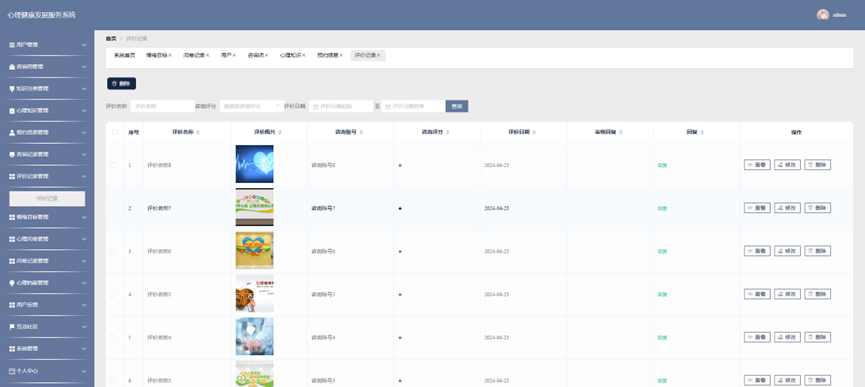
Task: Click the 查询 search button
Action: click(457, 106)
